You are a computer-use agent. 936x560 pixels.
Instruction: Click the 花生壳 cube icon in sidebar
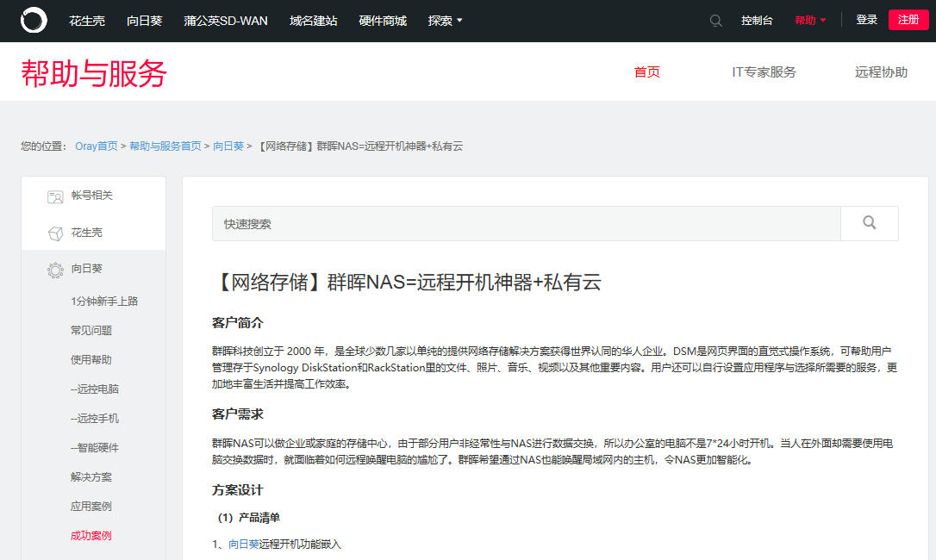pos(55,233)
